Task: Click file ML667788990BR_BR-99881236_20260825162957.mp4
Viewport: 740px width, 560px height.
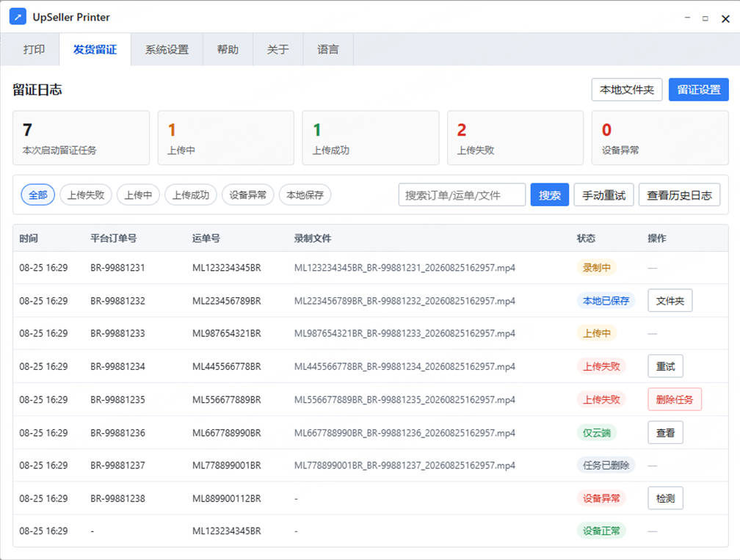Action: pos(405,432)
